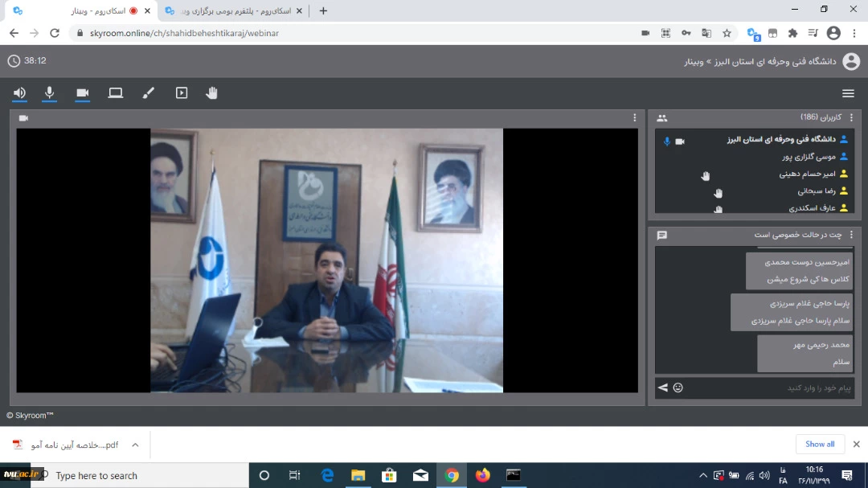
Task: Toggle the microphone in the toolbar
Action: coord(50,93)
